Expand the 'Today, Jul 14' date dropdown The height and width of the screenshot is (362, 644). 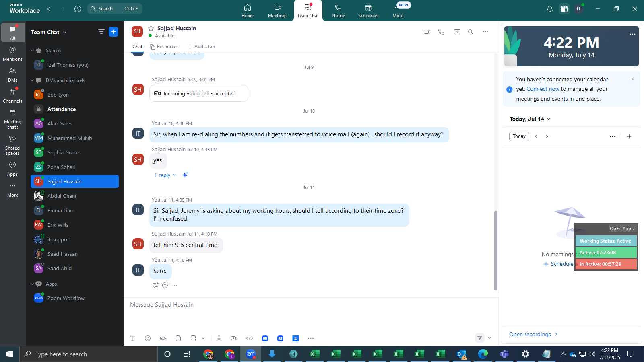[530, 119]
